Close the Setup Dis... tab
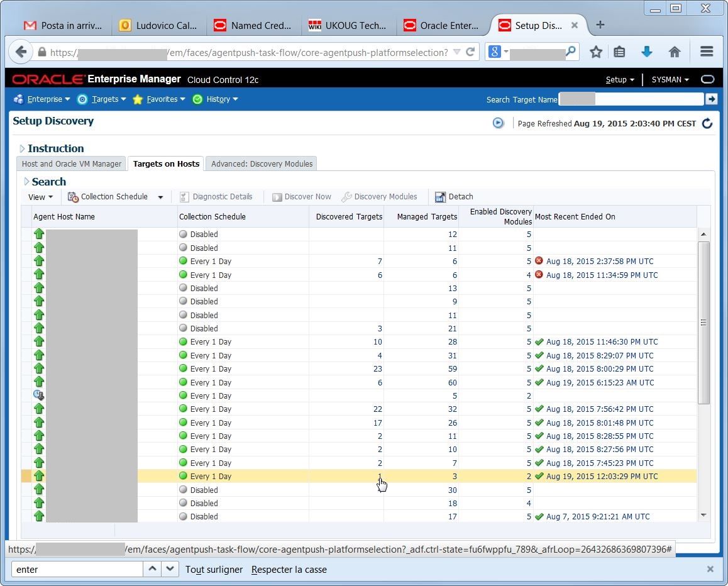 tap(575, 25)
